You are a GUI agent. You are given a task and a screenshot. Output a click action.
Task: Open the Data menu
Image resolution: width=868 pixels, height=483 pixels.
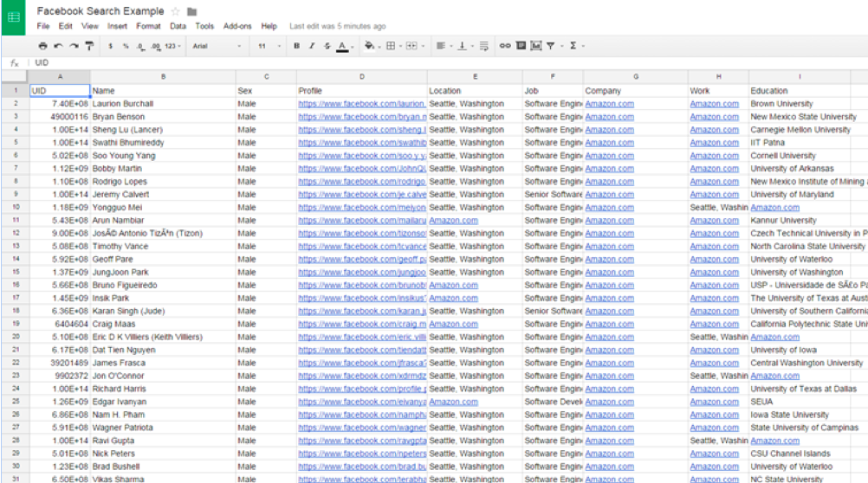click(x=178, y=26)
